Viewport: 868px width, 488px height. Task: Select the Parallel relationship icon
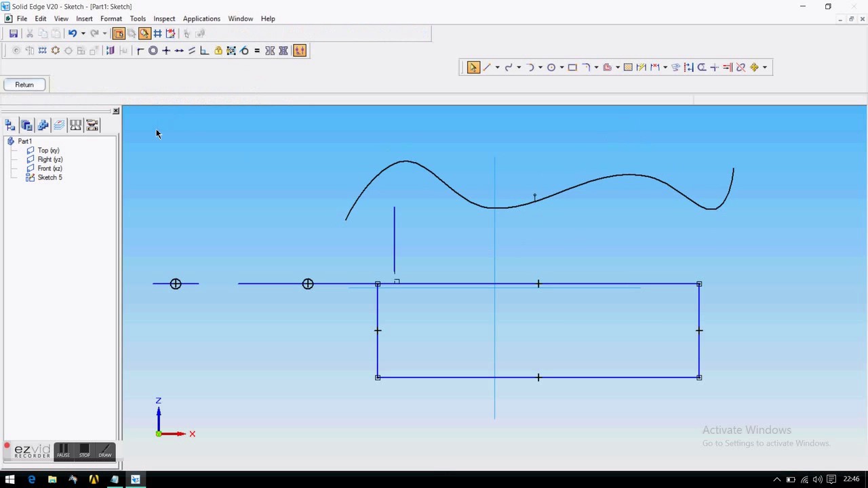pyautogui.click(x=192, y=51)
